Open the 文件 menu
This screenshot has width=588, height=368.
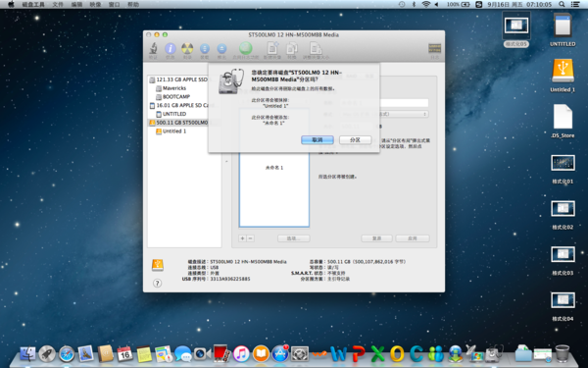pos(58,4)
